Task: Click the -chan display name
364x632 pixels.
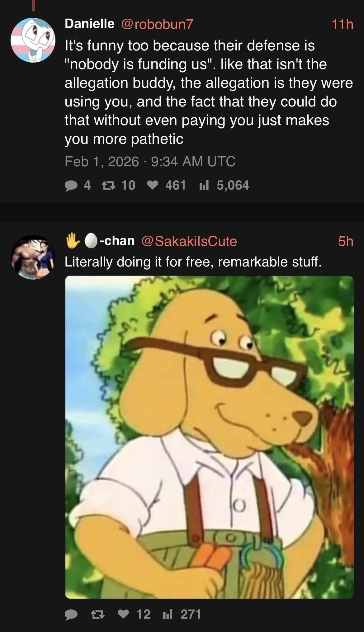Action: click(100, 241)
